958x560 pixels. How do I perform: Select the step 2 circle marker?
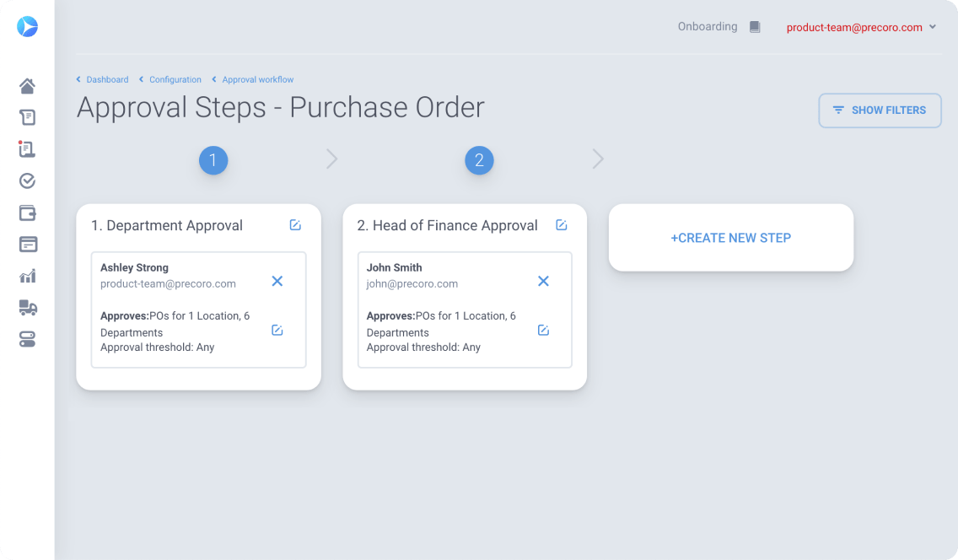pyautogui.click(x=479, y=160)
